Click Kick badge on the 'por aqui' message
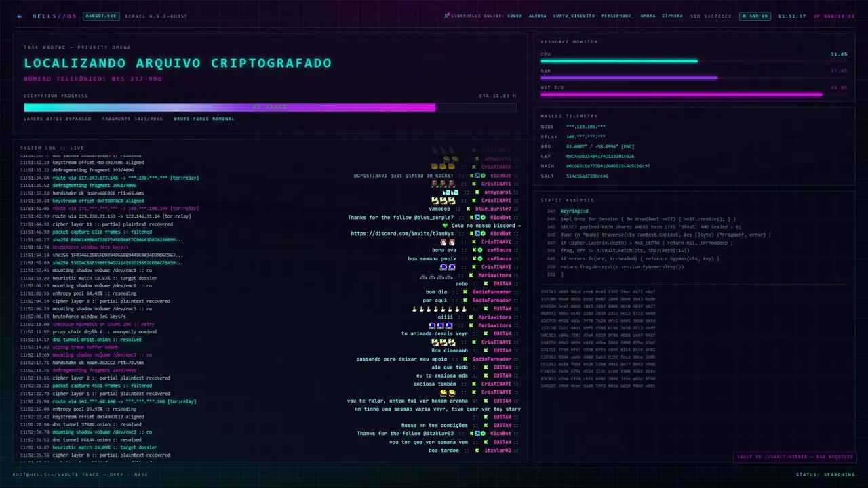868x488 pixels. click(x=465, y=300)
